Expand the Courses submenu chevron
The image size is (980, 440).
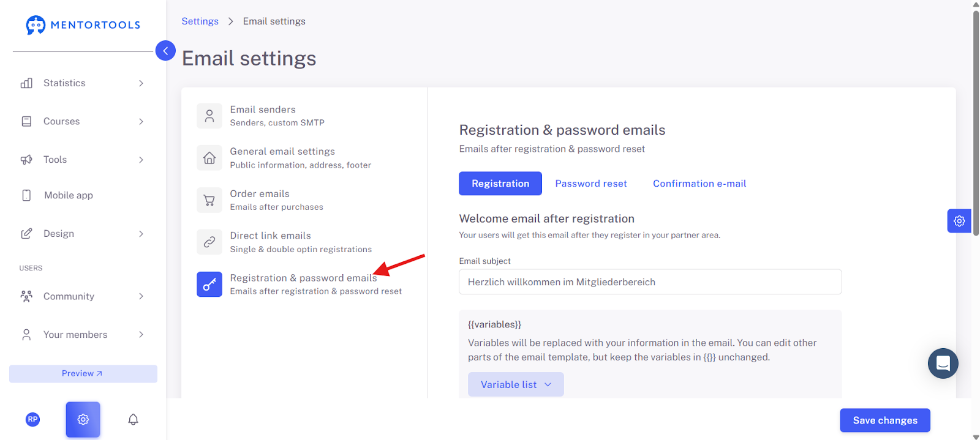(141, 121)
